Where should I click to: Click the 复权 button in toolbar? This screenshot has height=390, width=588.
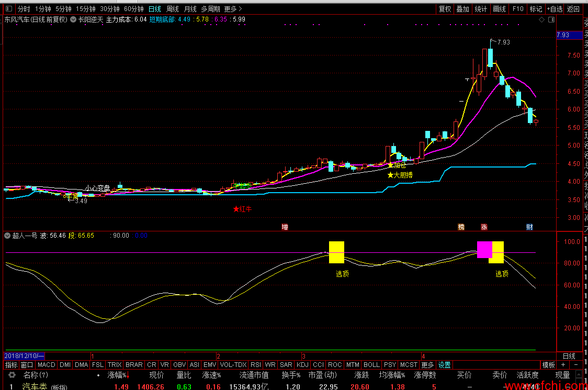(445, 9)
